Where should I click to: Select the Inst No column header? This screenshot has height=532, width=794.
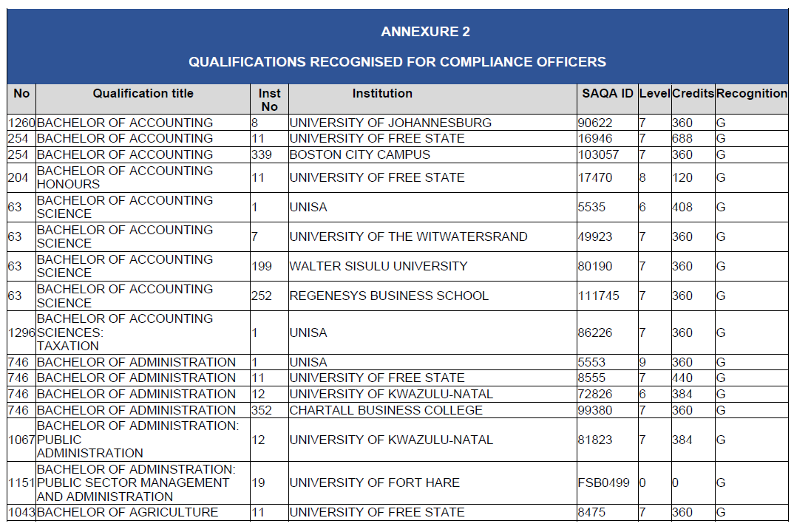[269, 100]
